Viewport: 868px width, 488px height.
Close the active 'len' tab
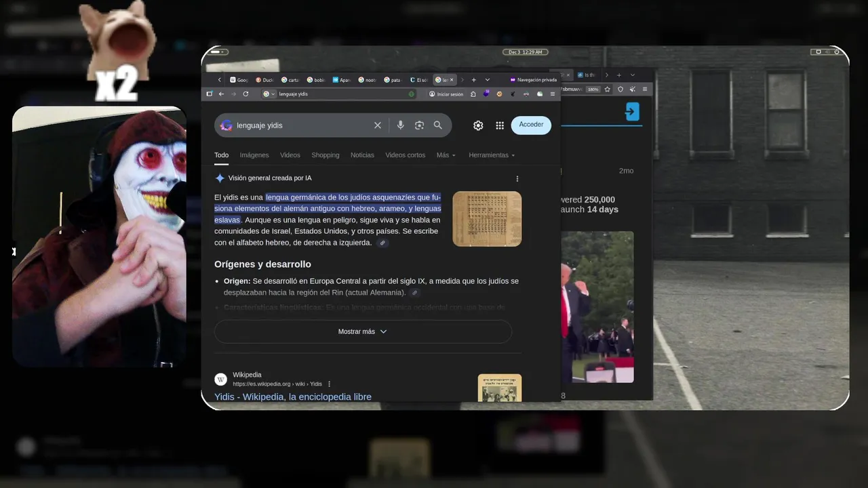(x=452, y=80)
